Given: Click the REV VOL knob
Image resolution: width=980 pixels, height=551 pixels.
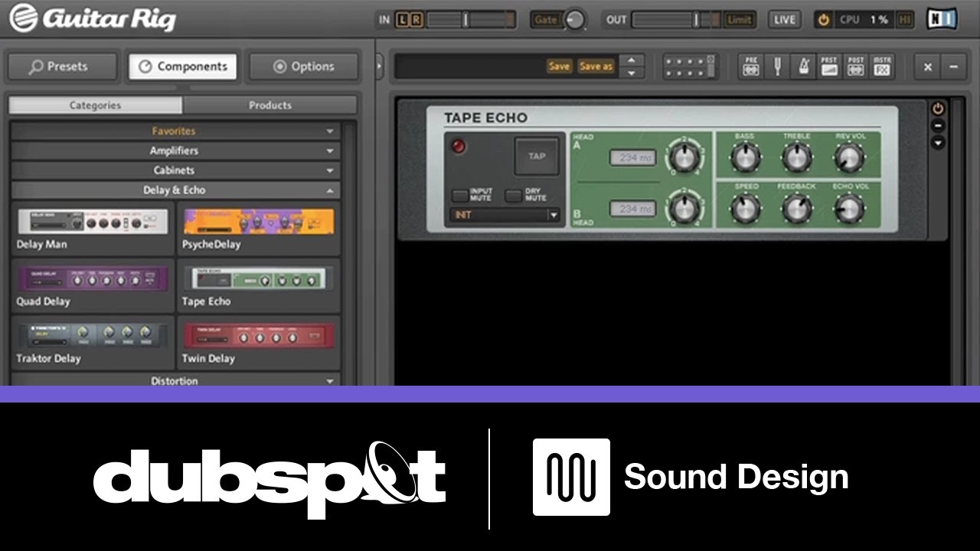Looking at the screenshot, I should [x=848, y=157].
